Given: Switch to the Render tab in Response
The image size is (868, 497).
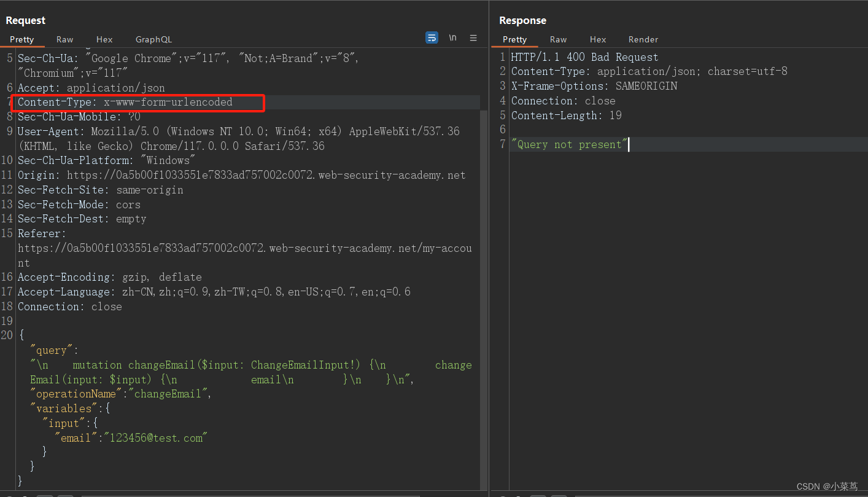Looking at the screenshot, I should tap(643, 39).
